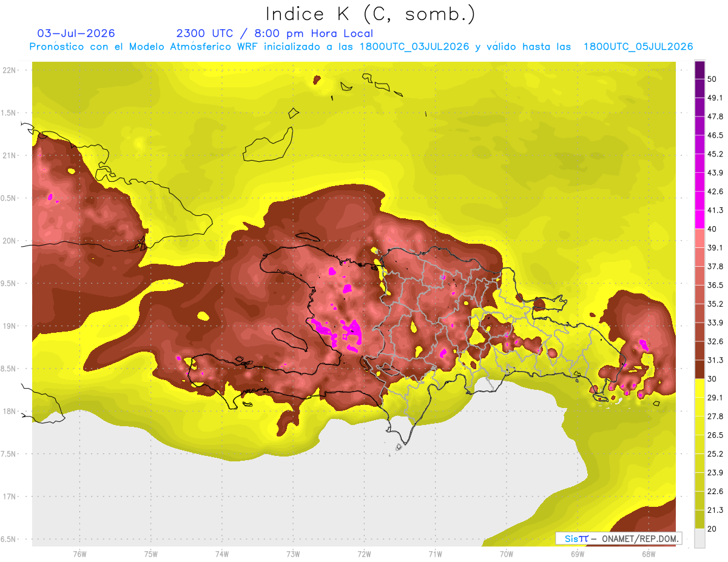The height and width of the screenshot is (562, 728).
Task: Click the '43.9' colorbar value
Action: pos(716,173)
